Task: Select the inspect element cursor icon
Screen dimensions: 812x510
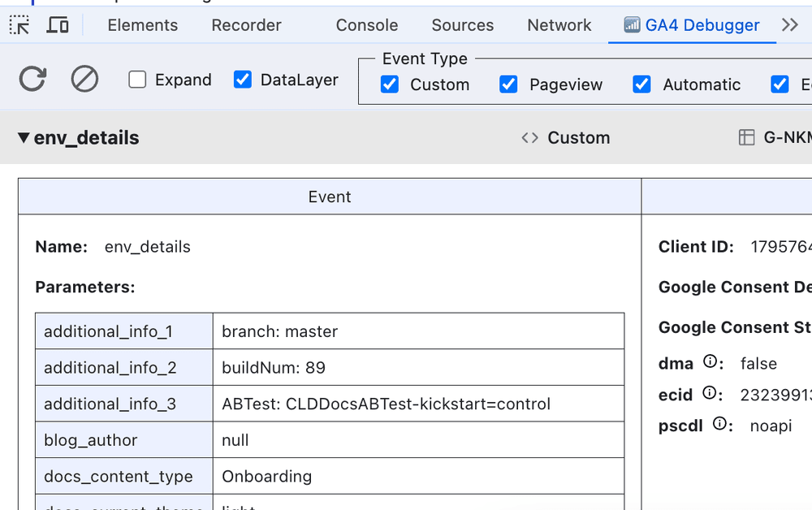Action: [x=18, y=25]
